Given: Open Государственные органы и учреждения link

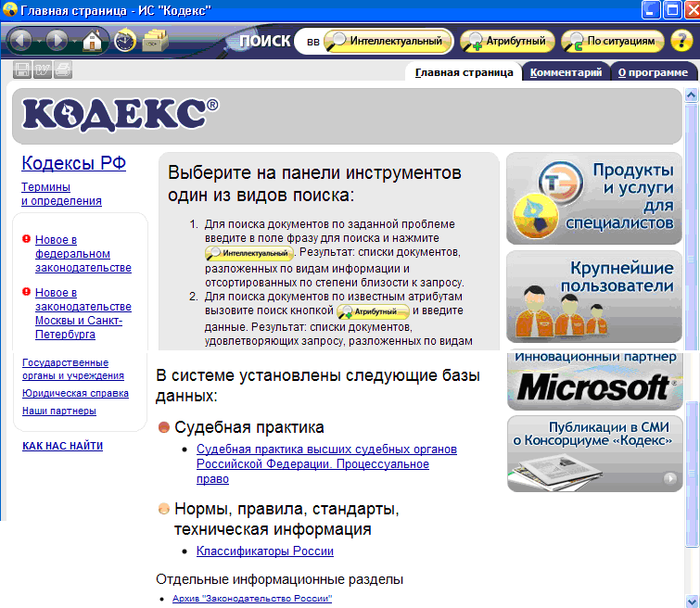Looking at the screenshot, I should coord(73,369).
